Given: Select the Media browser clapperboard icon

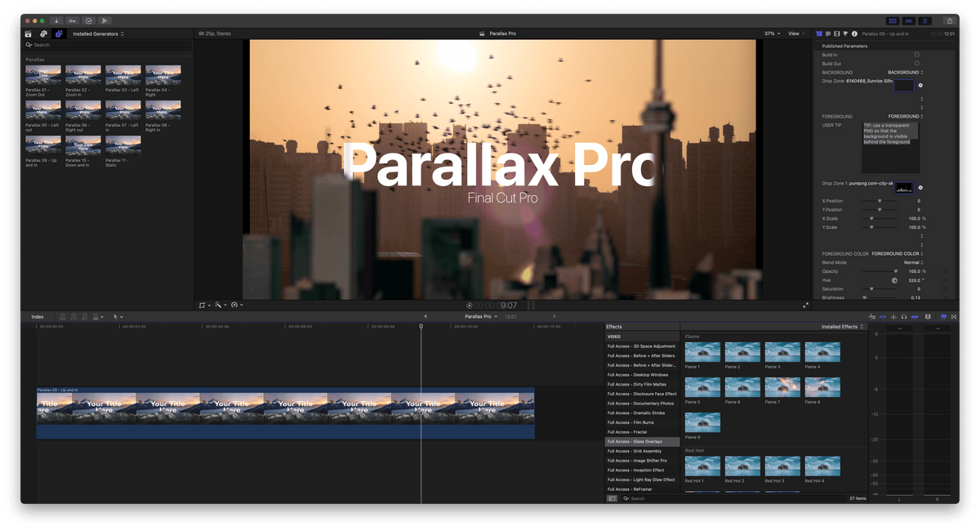Looking at the screenshot, I should click(x=29, y=33).
